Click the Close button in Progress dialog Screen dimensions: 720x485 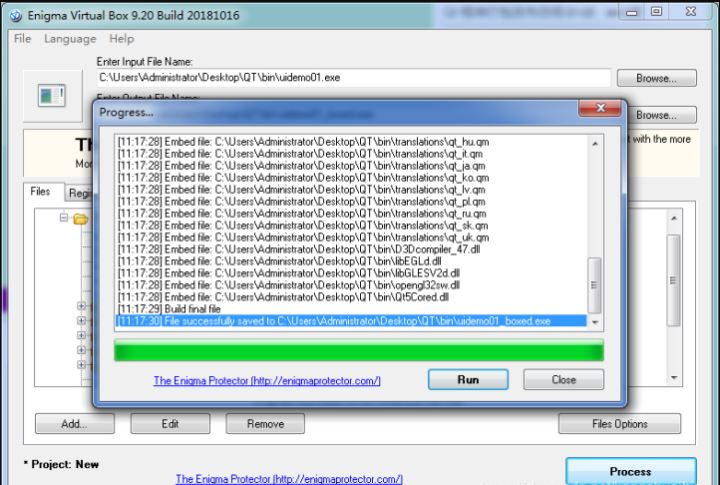[563, 380]
